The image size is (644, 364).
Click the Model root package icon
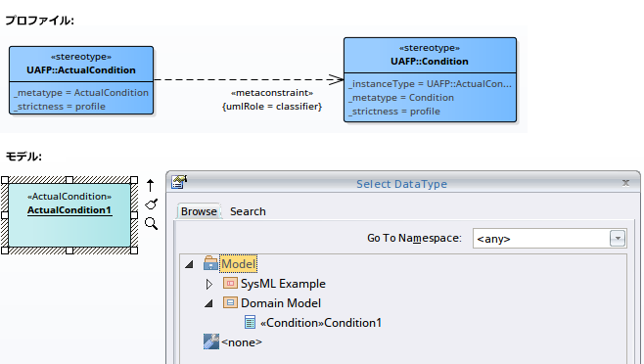click(210, 263)
